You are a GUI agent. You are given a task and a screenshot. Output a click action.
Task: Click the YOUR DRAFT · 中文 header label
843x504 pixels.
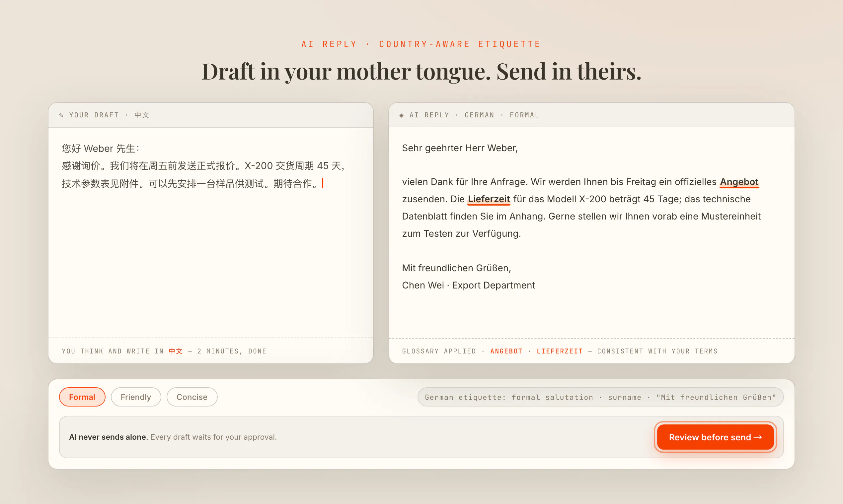109,115
